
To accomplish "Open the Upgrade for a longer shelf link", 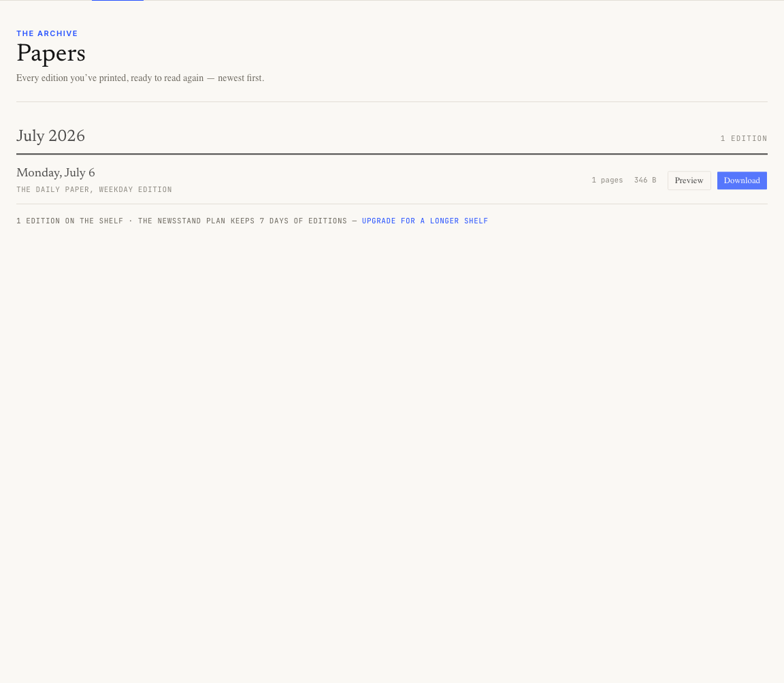I will [425, 221].
